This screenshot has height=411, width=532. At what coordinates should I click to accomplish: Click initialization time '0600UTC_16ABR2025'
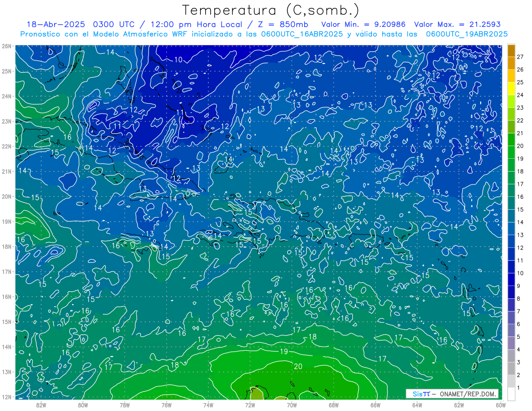point(302,34)
